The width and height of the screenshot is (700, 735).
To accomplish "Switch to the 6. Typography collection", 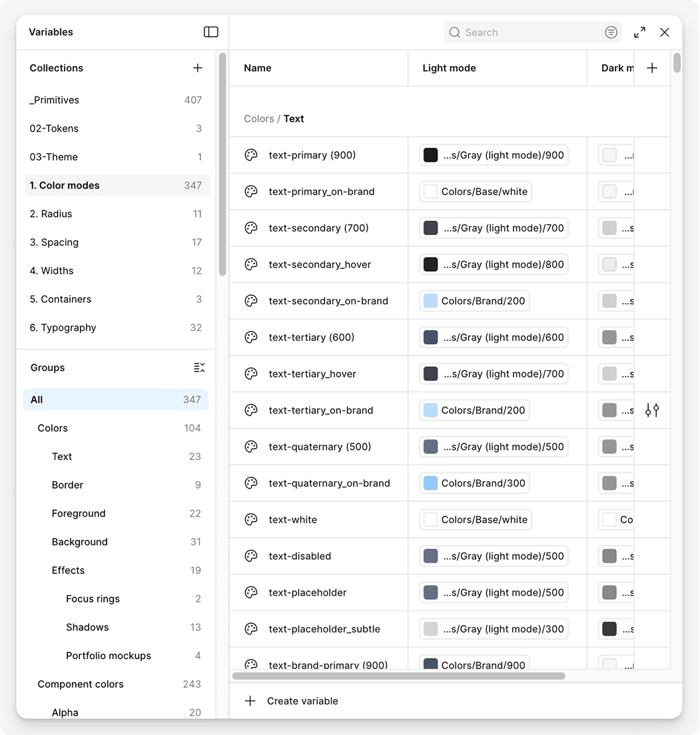I will (x=63, y=328).
